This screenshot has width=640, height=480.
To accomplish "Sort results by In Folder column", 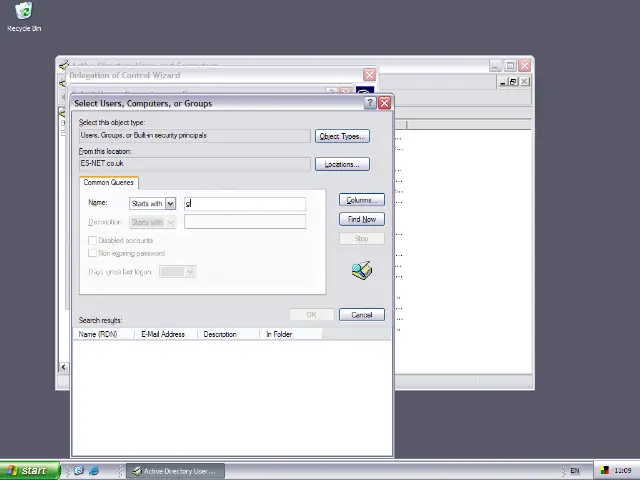I will pyautogui.click(x=291, y=334).
